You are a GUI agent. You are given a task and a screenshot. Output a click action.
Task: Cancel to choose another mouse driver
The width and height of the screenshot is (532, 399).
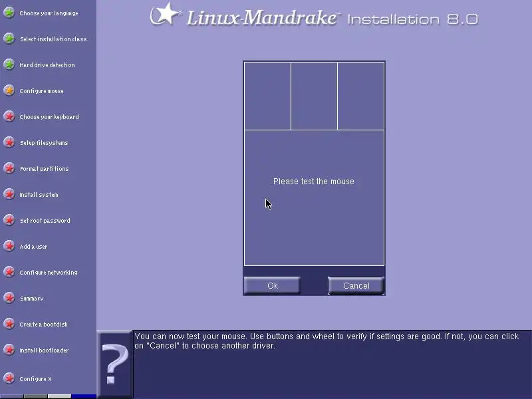[x=356, y=286]
